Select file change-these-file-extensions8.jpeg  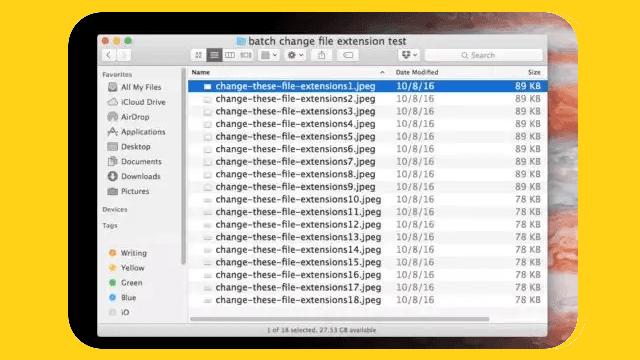(367, 174)
